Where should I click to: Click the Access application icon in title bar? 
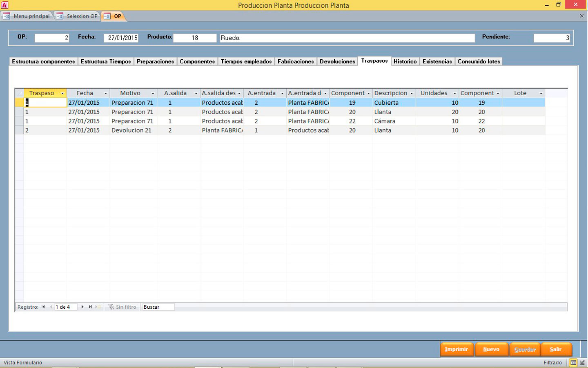pos(4,5)
